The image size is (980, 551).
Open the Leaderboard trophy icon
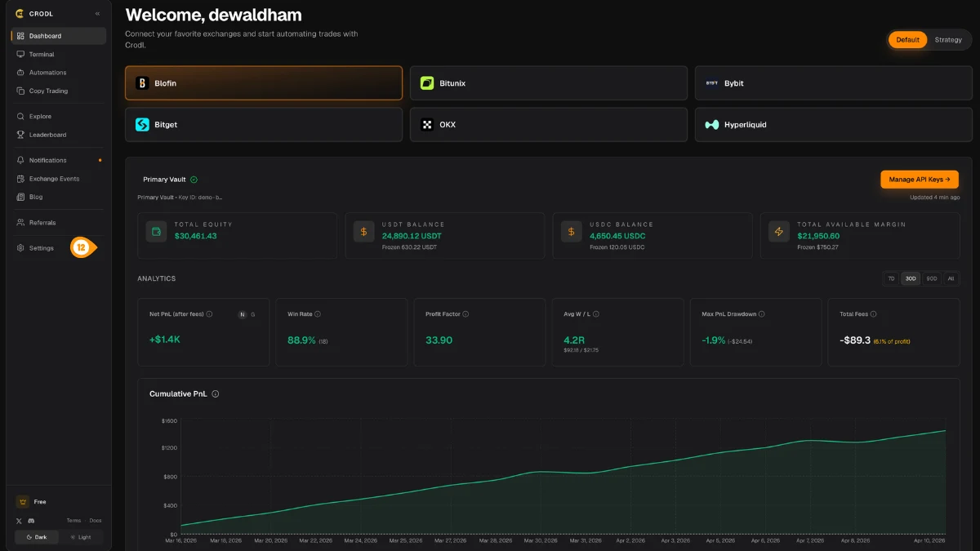tap(20, 135)
